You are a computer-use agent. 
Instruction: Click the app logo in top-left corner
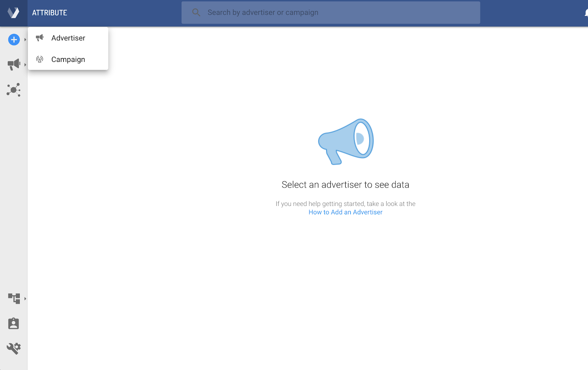[x=14, y=13]
